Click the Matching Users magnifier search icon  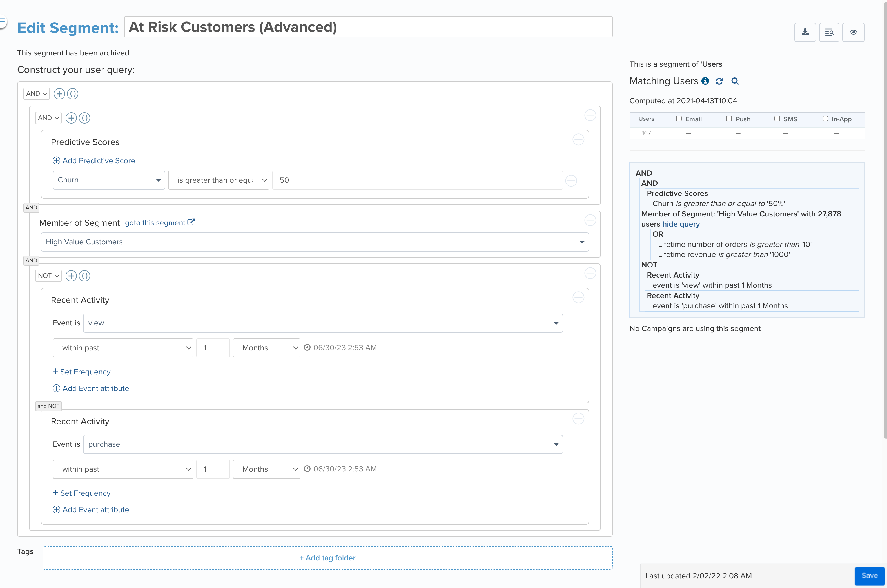coord(735,81)
